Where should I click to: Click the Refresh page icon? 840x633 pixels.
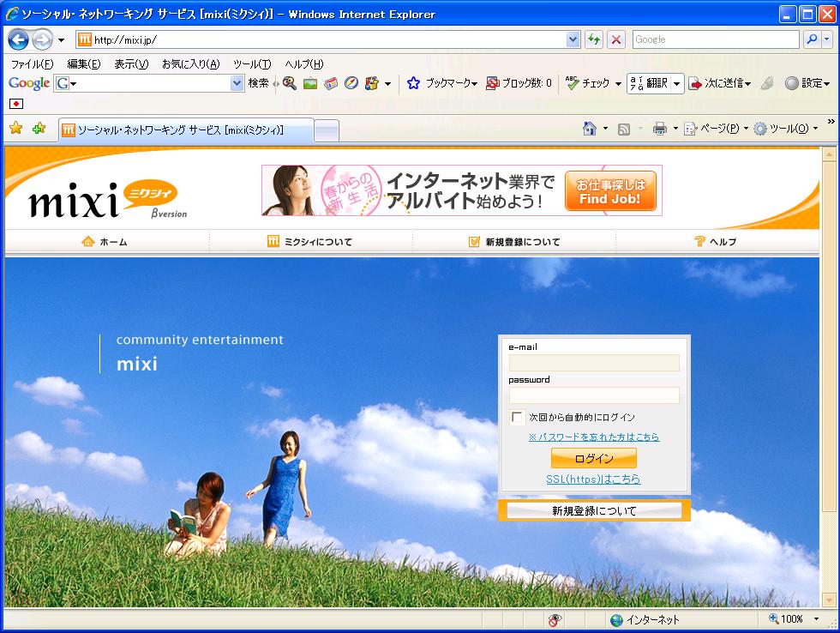click(x=593, y=39)
